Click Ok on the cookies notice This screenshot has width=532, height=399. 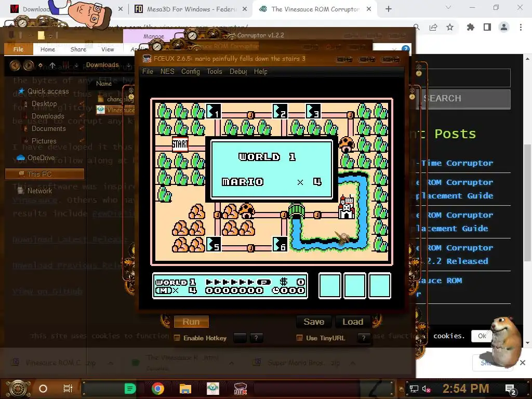point(482,336)
